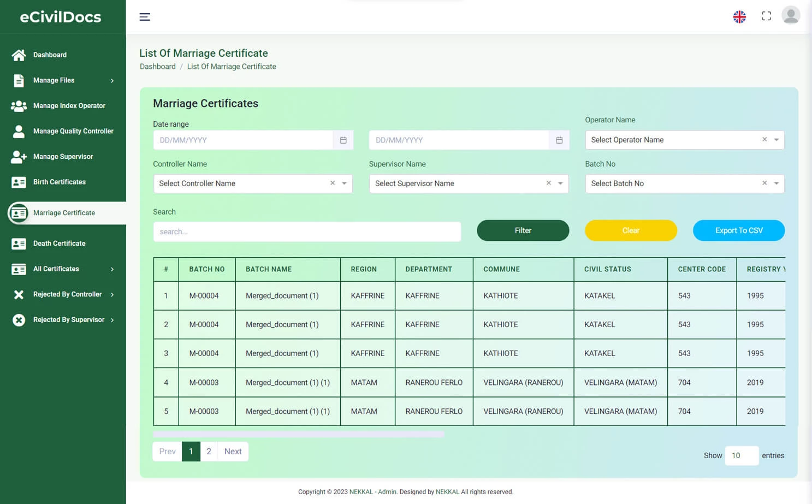Screen dimensions: 812x504
Task: Clear the selected Operator Name with the X
Action: coord(764,140)
